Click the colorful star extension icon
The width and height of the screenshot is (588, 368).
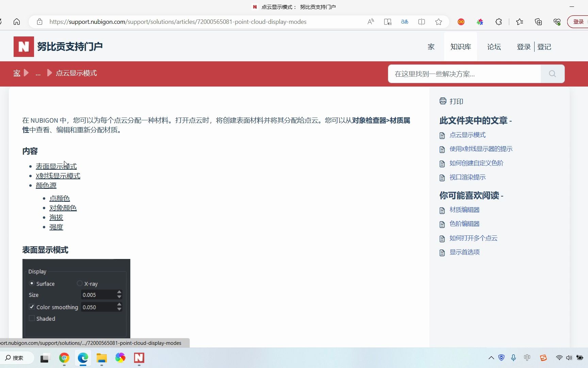(480, 22)
